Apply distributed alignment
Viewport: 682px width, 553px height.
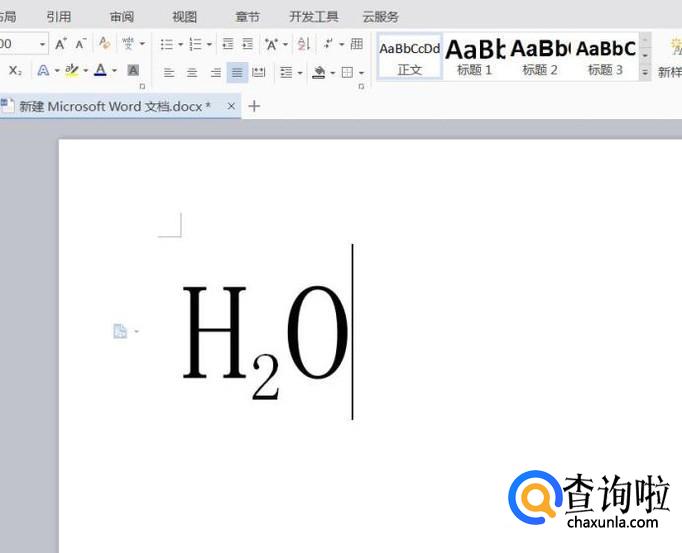click(259, 72)
